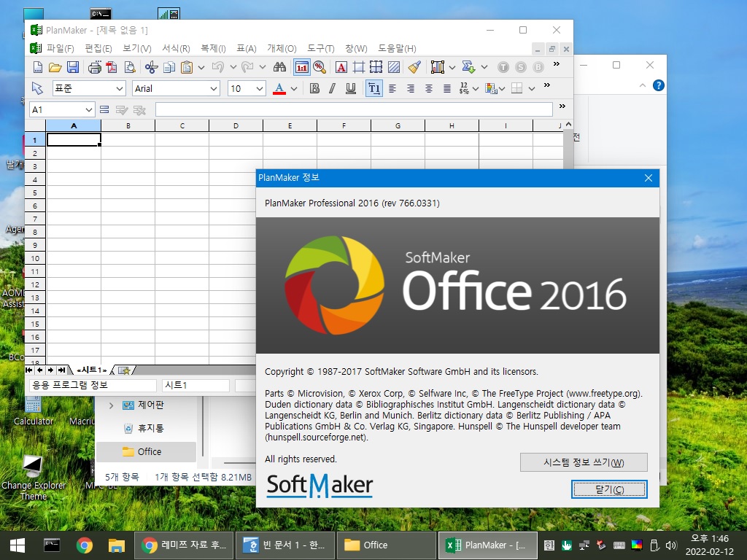Click the 시스템 정보 쓰기(W) button
The image size is (747, 560).
[x=584, y=462]
